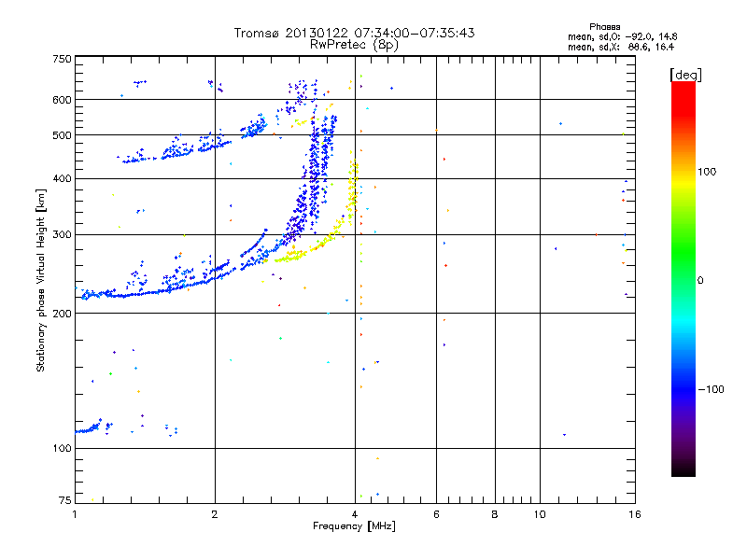Click the y-axis tick label '750'
Image resolution: width=747 pixels, height=560 pixels.
pos(62,59)
